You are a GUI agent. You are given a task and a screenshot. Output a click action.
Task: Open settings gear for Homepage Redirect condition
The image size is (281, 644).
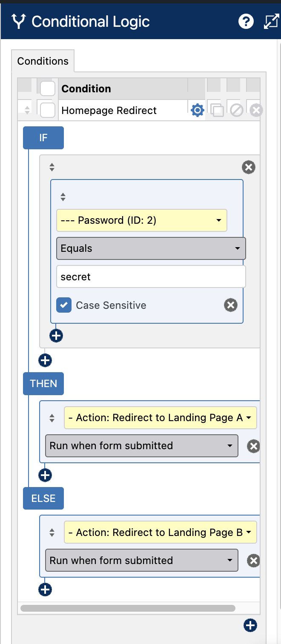pos(197,110)
